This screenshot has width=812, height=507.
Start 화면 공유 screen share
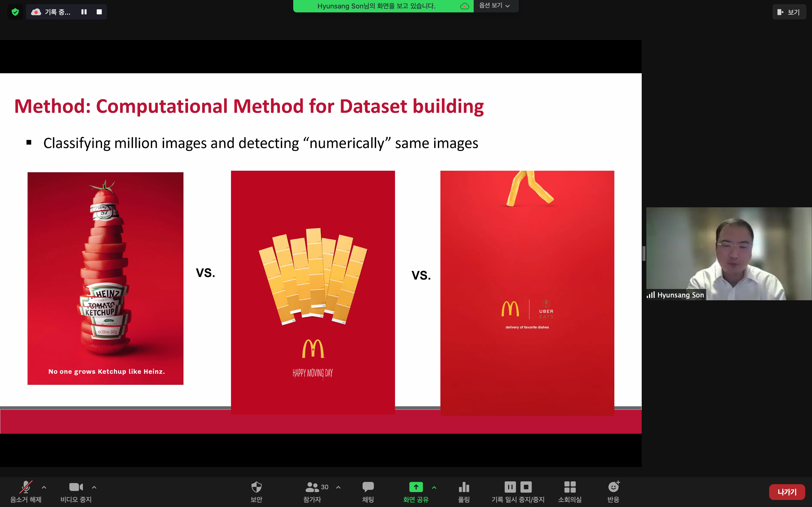click(x=416, y=491)
